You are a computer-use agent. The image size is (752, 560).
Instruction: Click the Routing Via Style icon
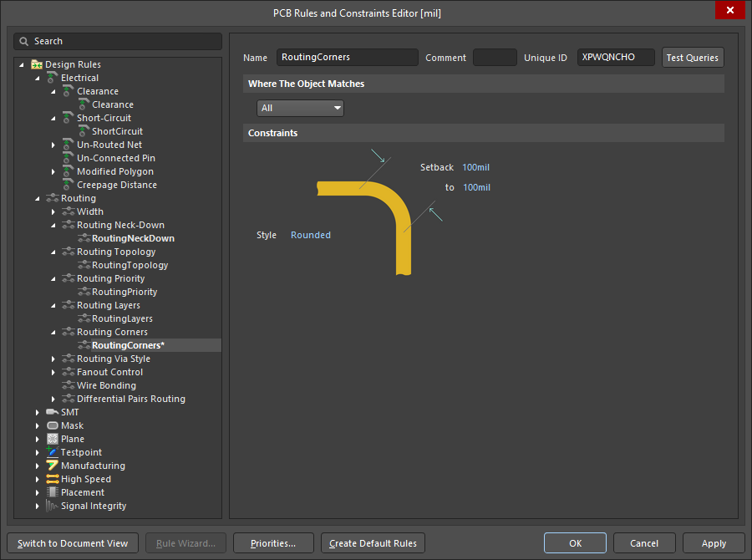69,359
